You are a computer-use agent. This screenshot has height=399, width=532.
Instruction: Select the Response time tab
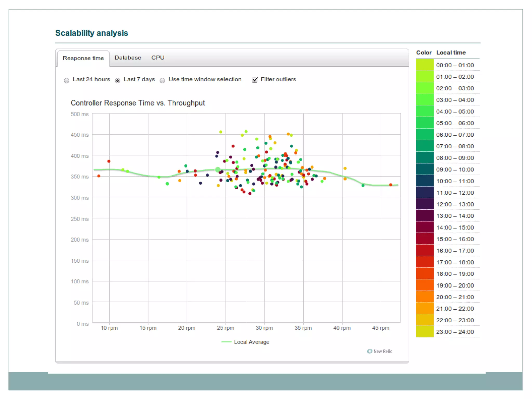[x=83, y=58]
